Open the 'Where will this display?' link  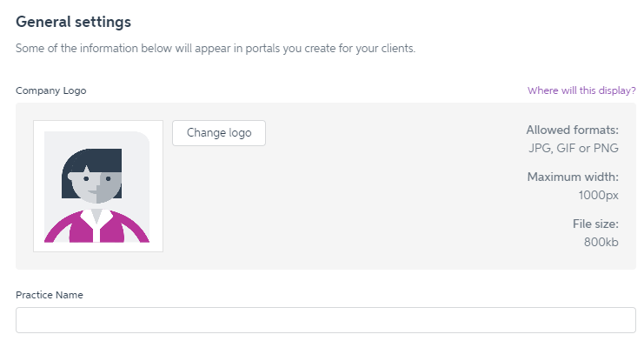pos(581,90)
